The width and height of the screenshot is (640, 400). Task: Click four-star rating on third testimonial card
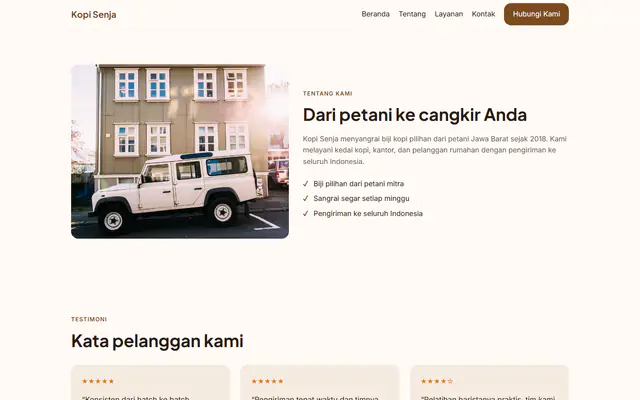(437, 381)
